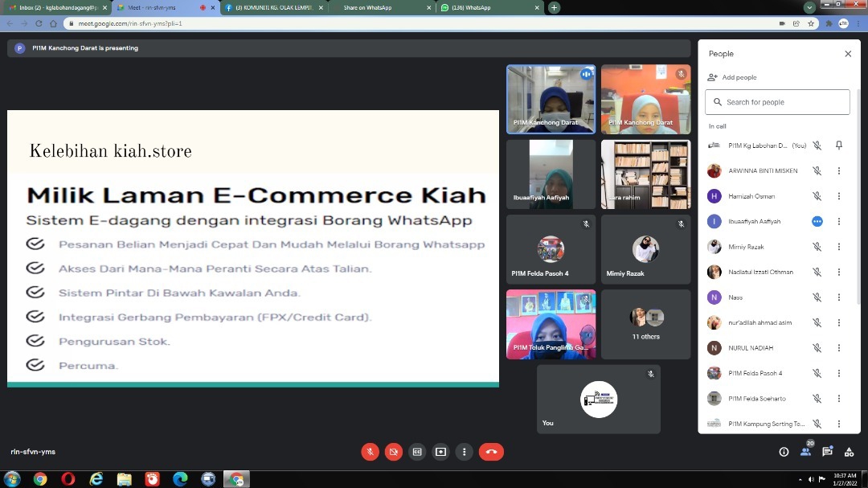Click muted mic icon for Nass
Screen dimensions: 868x488
[x=817, y=297]
